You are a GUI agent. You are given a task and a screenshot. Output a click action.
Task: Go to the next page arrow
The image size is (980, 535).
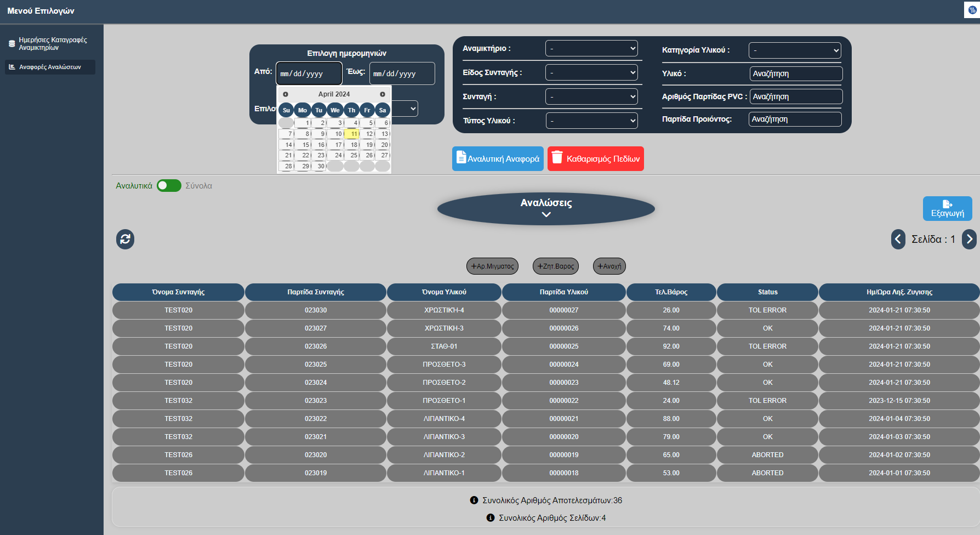969,239
